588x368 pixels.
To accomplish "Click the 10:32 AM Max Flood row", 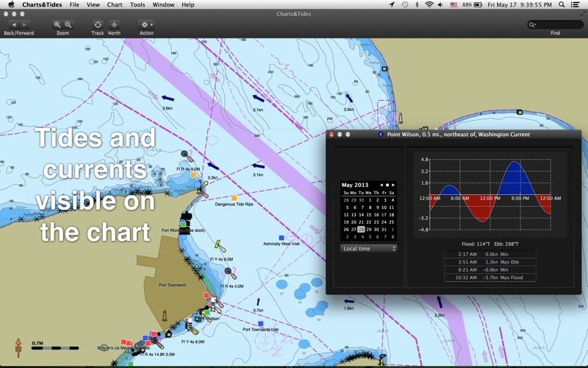I will click(490, 277).
